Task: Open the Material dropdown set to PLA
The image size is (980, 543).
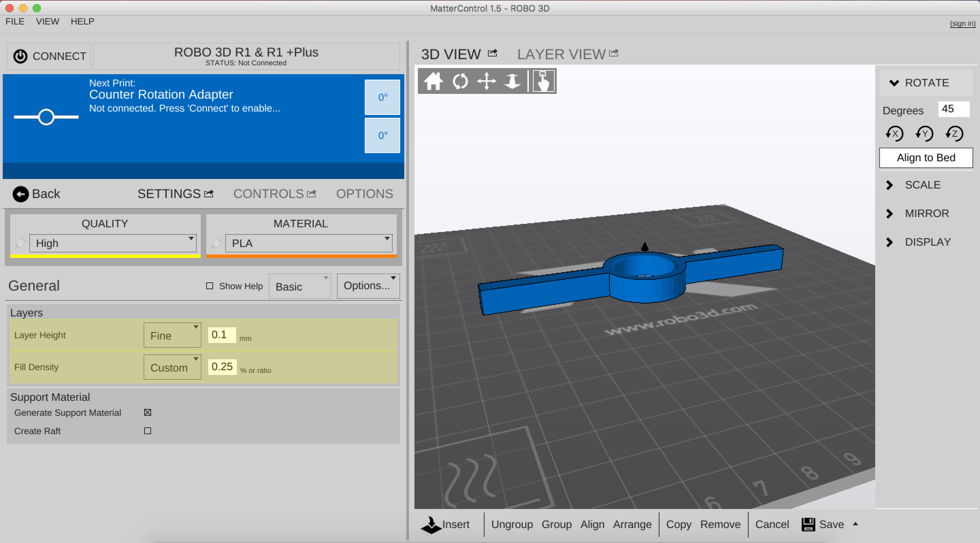Action: 309,243
